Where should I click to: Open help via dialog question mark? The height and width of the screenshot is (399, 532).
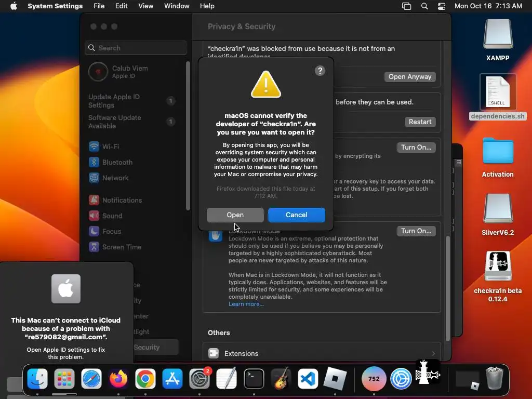pos(320,71)
